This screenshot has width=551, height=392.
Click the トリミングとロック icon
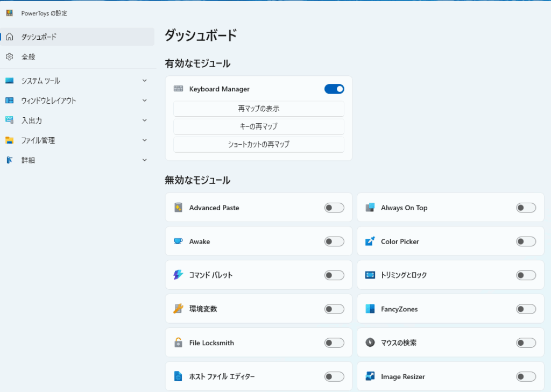pyautogui.click(x=370, y=275)
